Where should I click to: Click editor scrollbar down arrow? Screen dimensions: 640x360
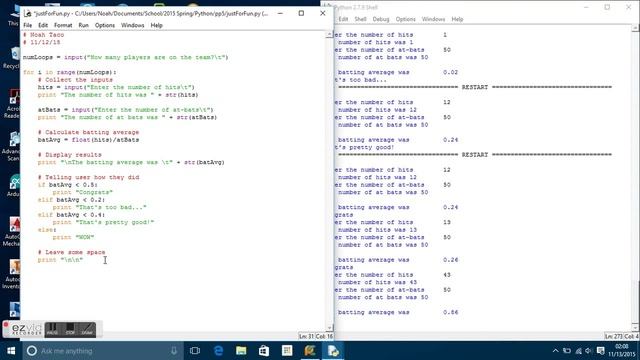coord(329,328)
